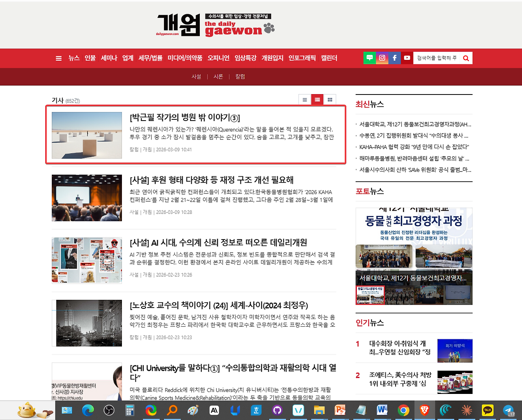
Task: Open the Paint palette taskbar icon
Action: pos(193,410)
